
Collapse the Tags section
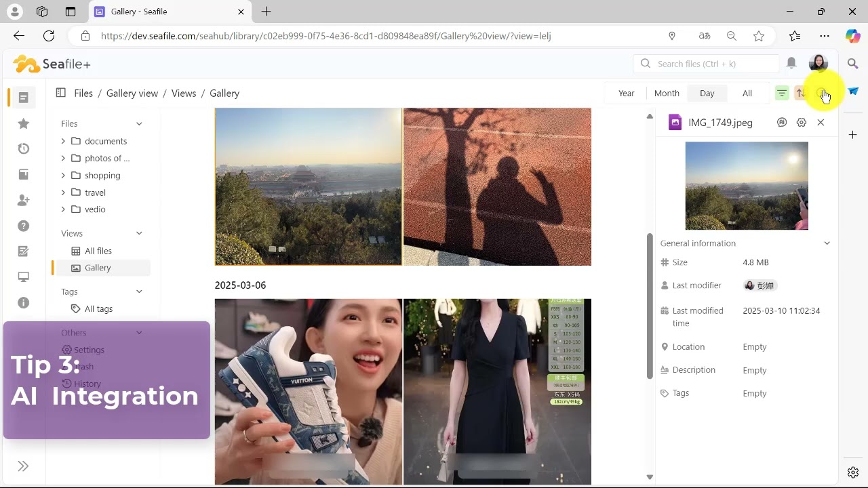tap(139, 291)
